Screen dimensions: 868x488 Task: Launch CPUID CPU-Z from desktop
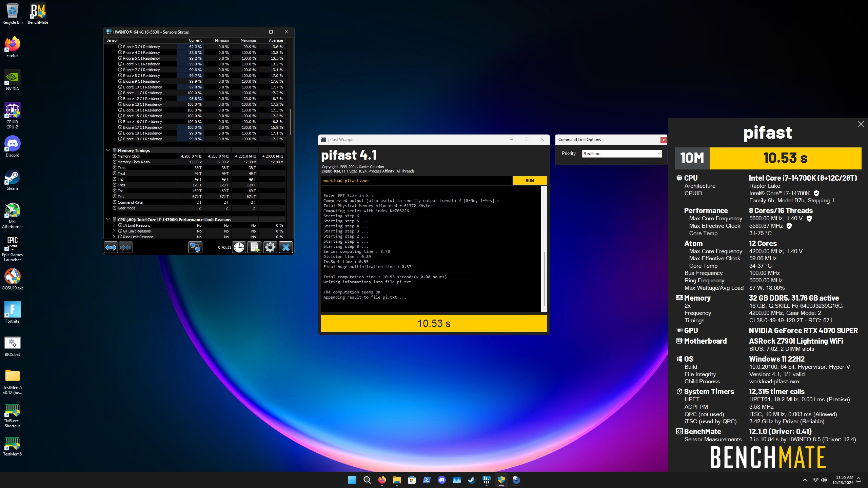(x=12, y=116)
